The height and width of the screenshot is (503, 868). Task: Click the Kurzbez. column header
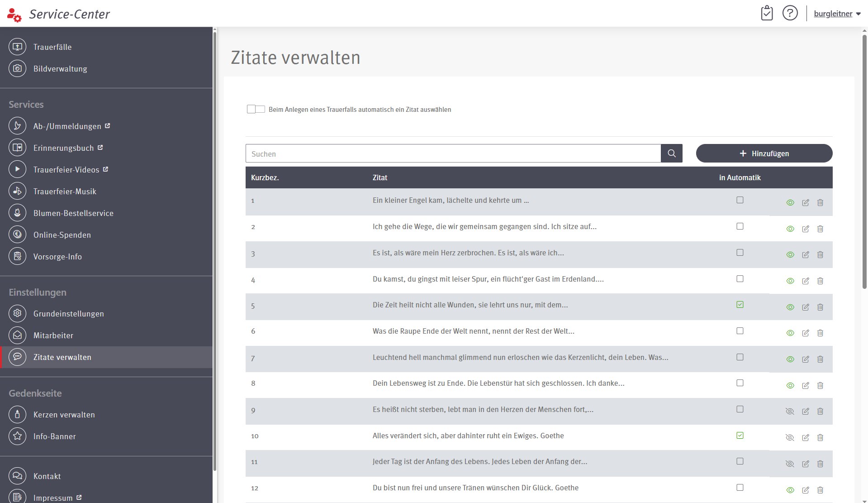pos(265,177)
